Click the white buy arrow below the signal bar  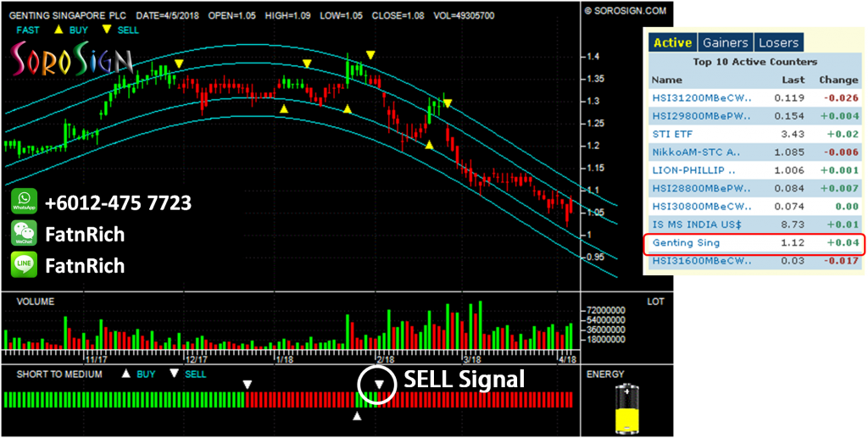(x=357, y=416)
